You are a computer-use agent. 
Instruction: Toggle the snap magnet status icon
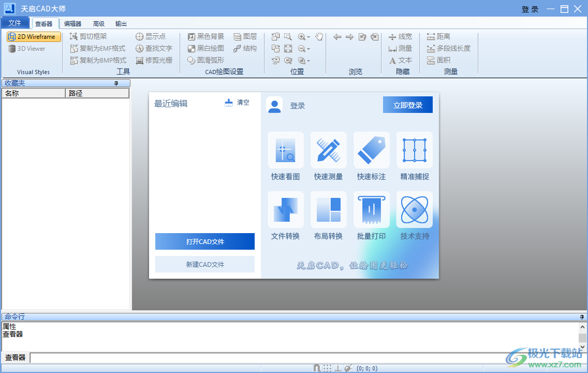pos(317,368)
